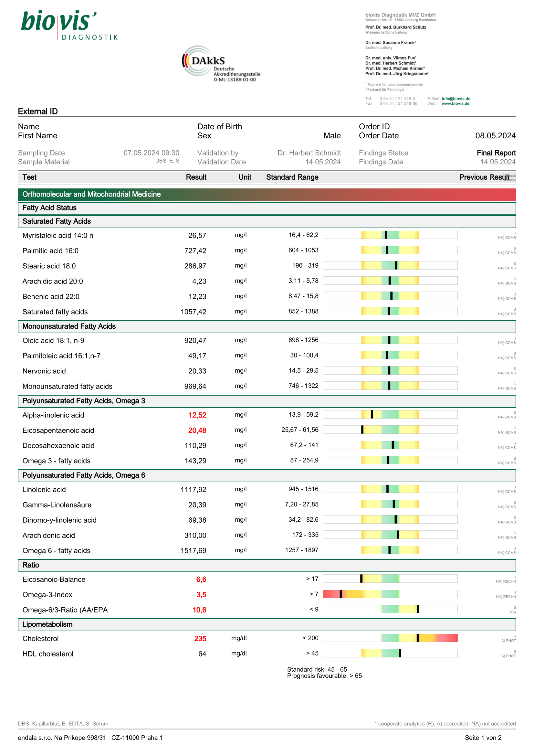Select the Fatty Acid Status heading
The width and height of the screenshot is (534, 756).
(49, 208)
